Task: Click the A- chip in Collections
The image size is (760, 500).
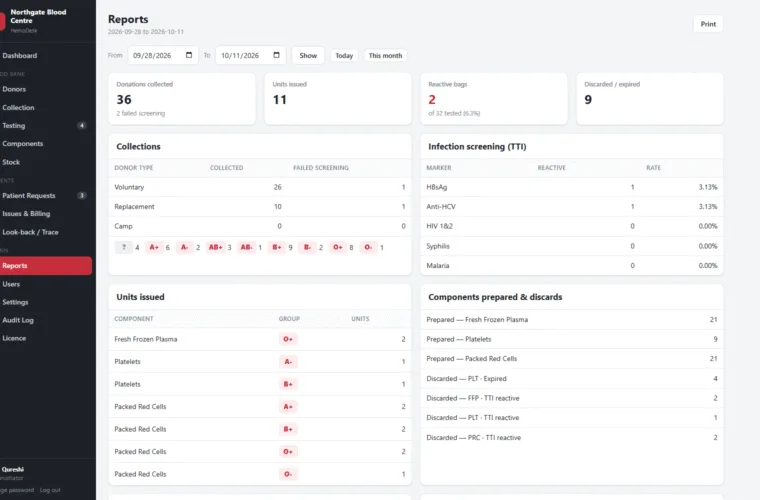Action: [x=185, y=247]
